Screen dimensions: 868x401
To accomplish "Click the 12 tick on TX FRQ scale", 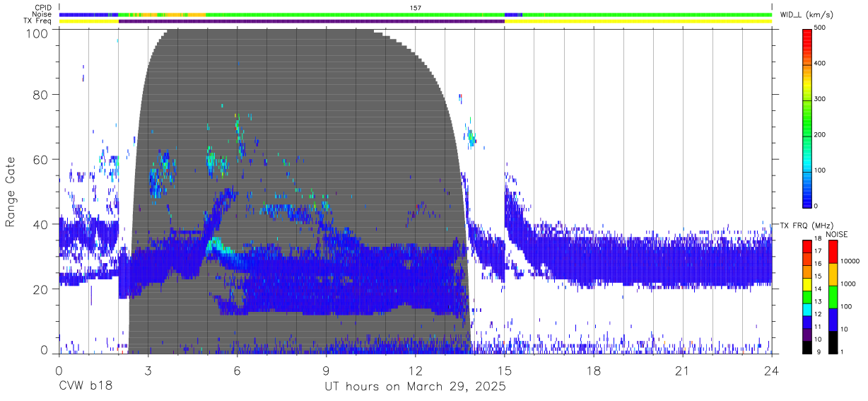I will [817, 314].
